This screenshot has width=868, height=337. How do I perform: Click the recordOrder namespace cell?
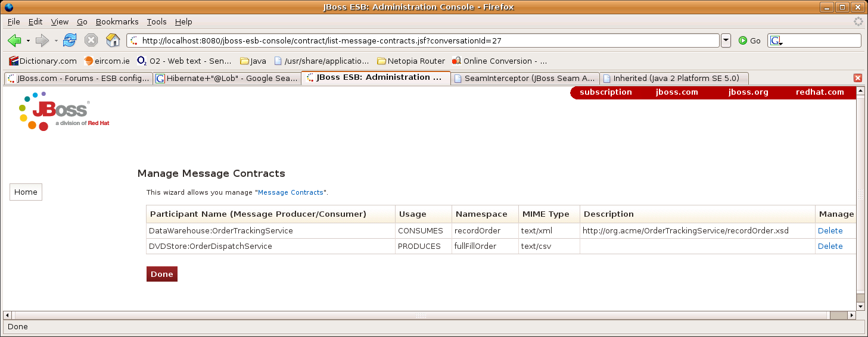point(485,231)
